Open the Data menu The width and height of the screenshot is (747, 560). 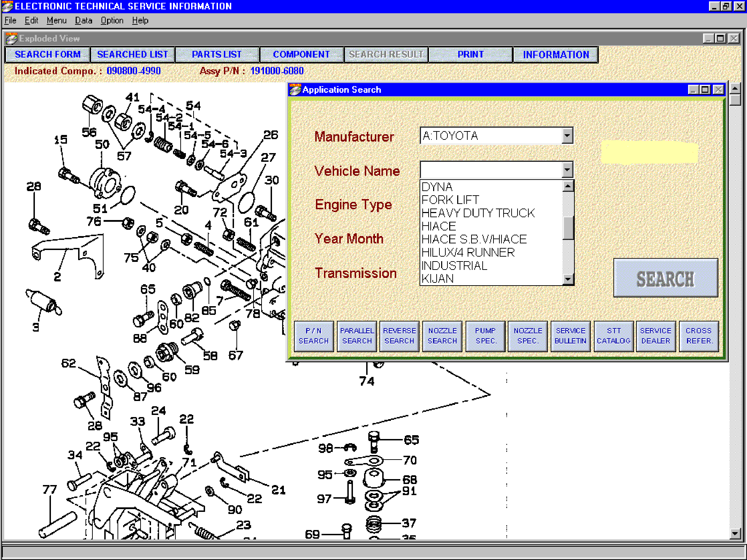point(83,21)
